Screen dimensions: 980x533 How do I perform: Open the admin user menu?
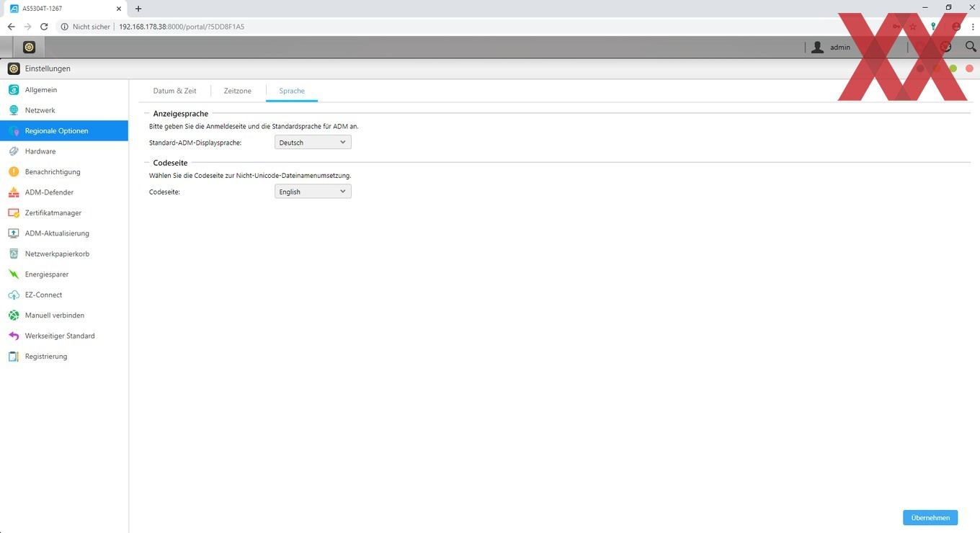click(831, 47)
